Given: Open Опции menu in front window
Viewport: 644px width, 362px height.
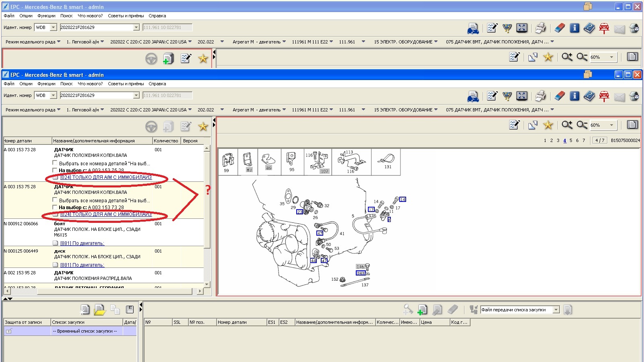Looking at the screenshot, I should (26, 84).
